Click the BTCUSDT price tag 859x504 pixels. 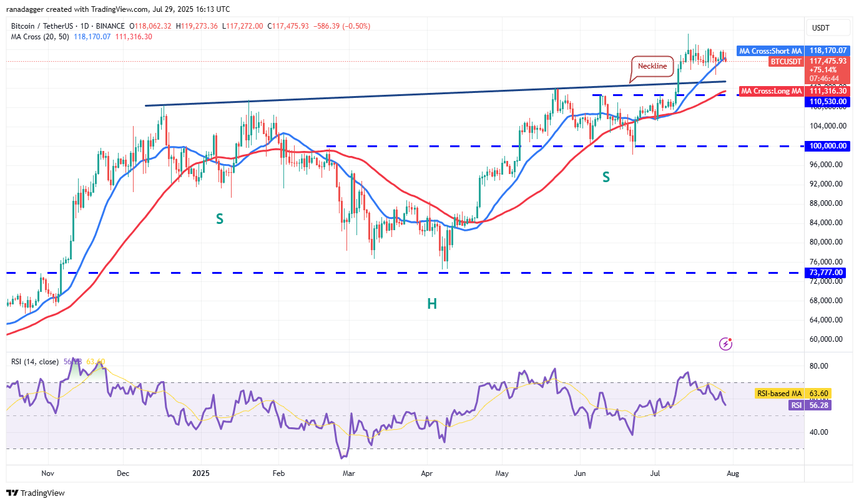point(785,61)
